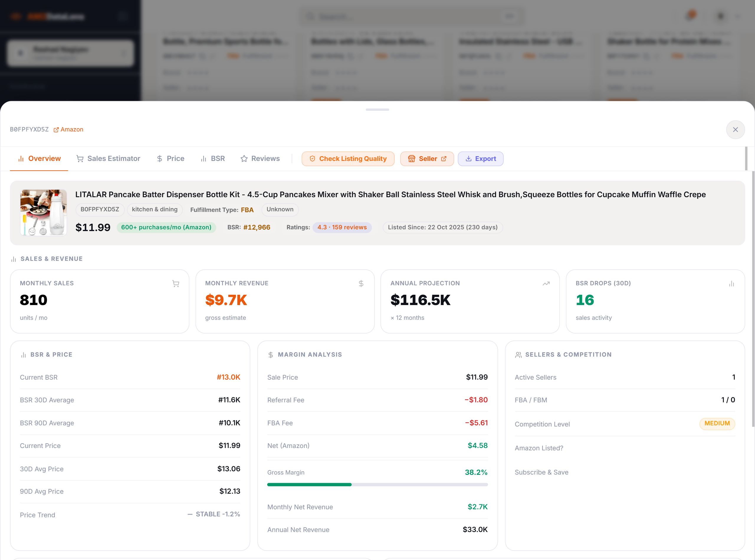Export the product data
This screenshot has height=560, width=755.
[x=481, y=159]
